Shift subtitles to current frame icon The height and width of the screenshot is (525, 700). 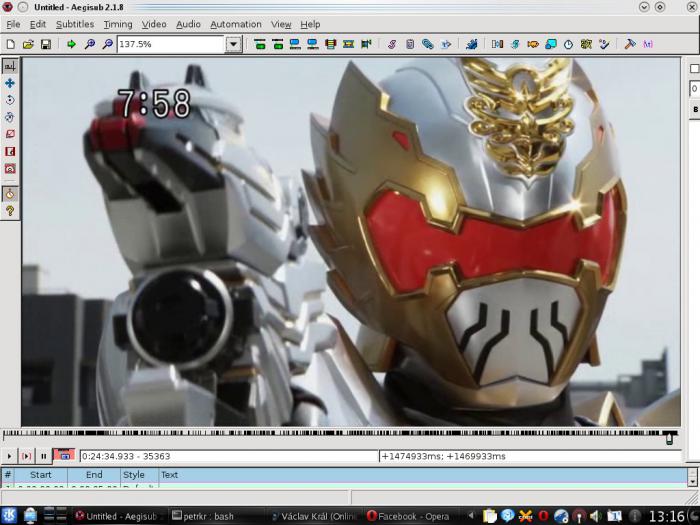coord(366,44)
